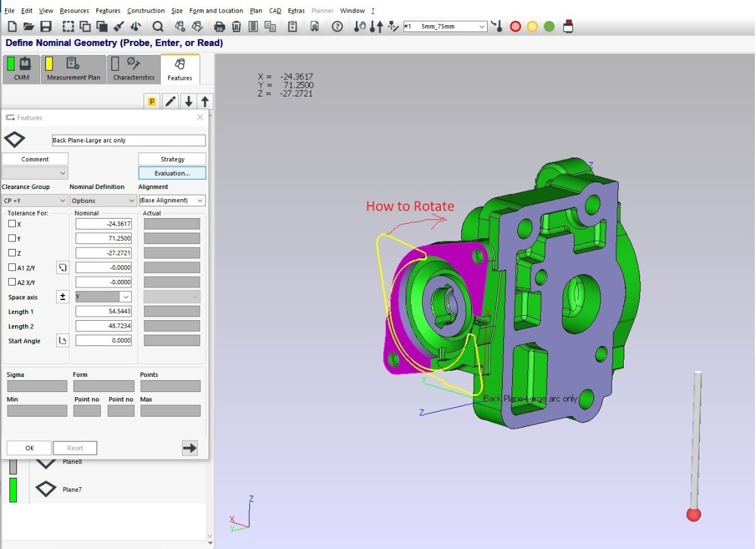Toggle the plus-minus Space axis button
Viewport: 756px width, 549px height.
62,297
